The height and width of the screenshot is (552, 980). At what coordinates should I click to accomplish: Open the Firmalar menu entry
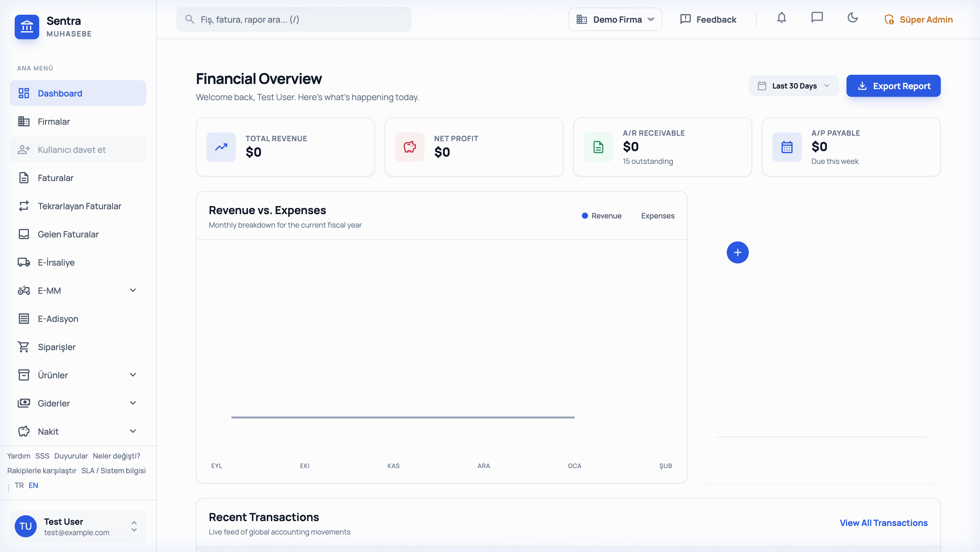pos(54,121)
